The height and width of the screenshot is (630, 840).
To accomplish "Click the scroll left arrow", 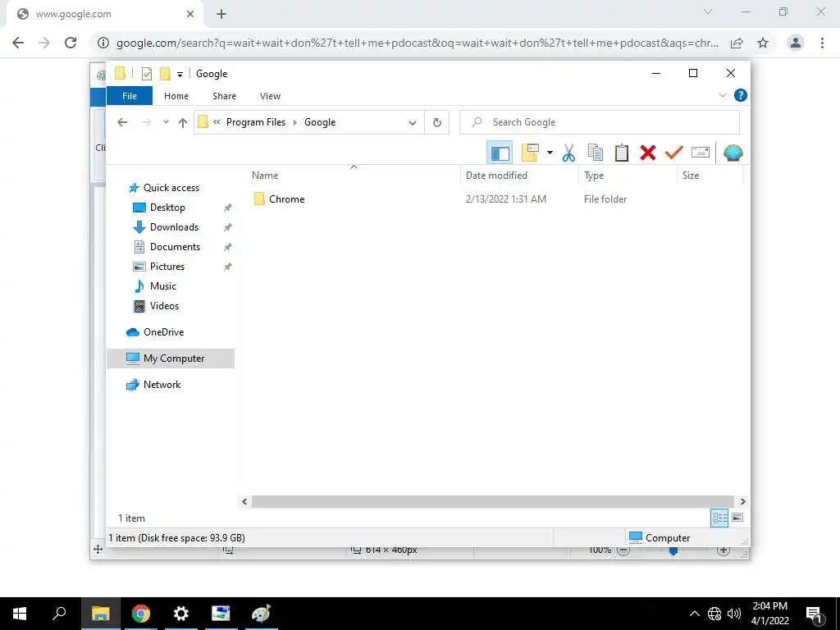I will pyautogui.click(x=244, y=502).
